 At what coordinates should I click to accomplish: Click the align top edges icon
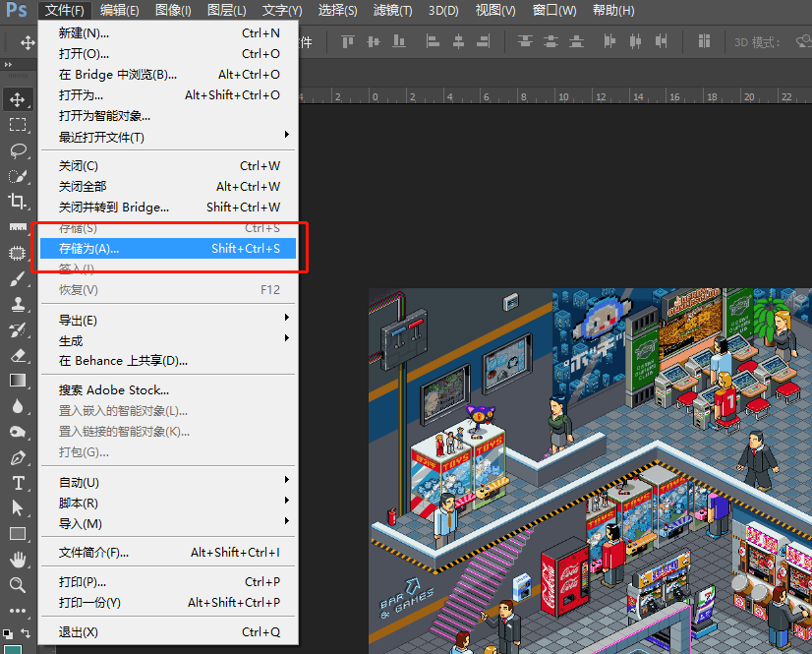pos(347,41)
